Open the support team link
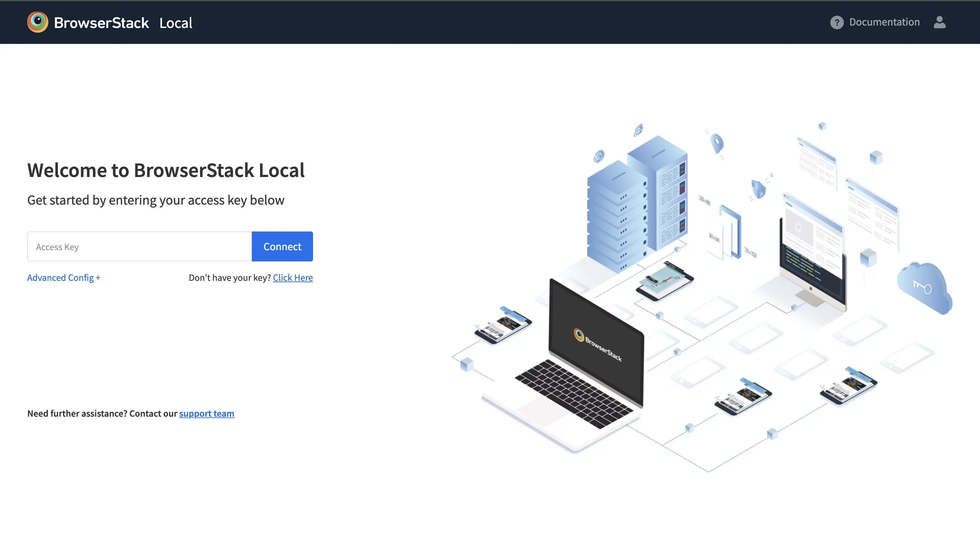The image size is (980, 560). coord(207,414)
